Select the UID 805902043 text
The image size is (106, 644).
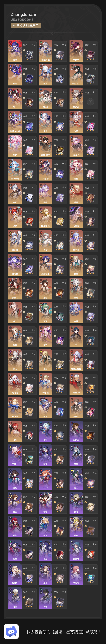click(22, 20)
